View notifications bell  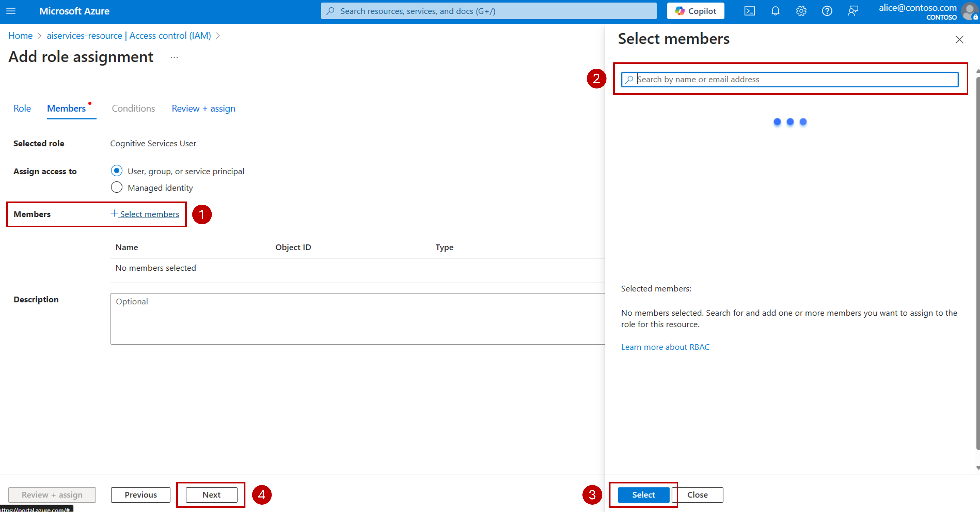tap(775, 11)
